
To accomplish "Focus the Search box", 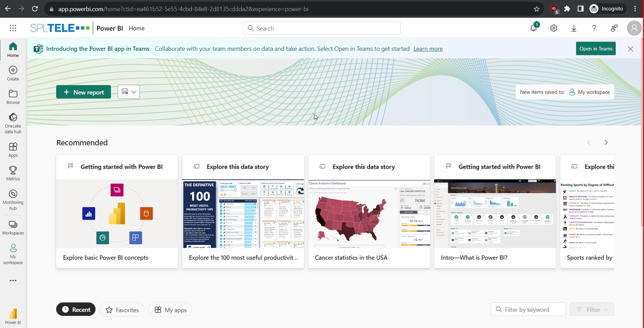I will (x=321, y=28).
